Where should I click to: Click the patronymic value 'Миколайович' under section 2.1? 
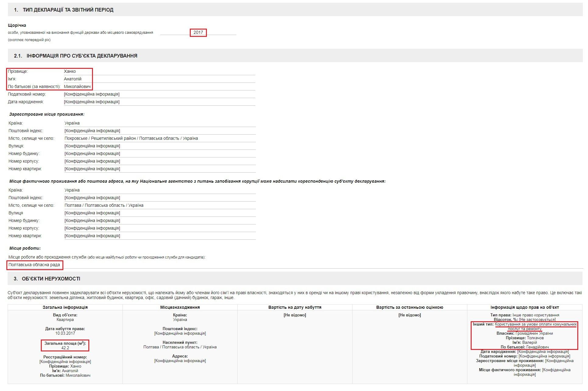[77, 86]
